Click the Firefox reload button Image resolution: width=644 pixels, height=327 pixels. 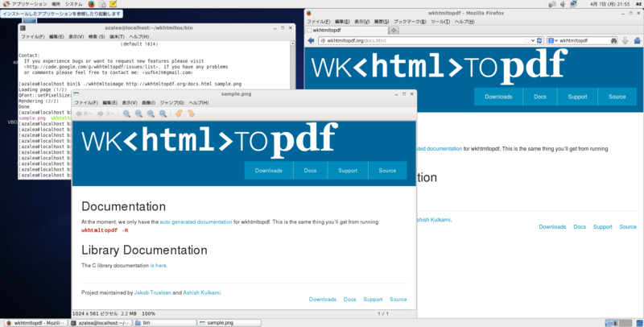[x=539, y=40]
